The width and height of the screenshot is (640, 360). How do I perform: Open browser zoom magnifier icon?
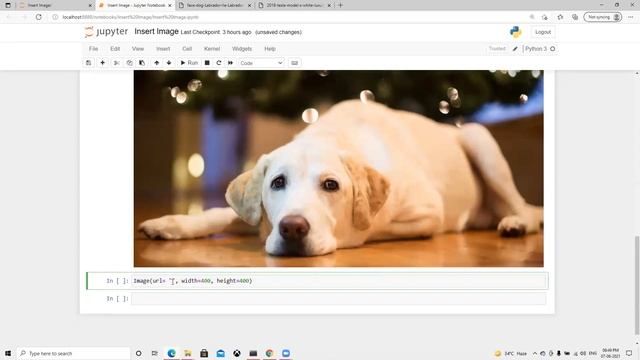pyautogui.click(x=532, y=17)
